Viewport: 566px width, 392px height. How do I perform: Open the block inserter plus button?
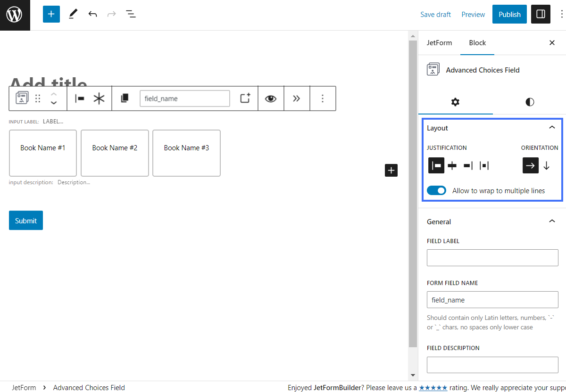pos(51,14)
